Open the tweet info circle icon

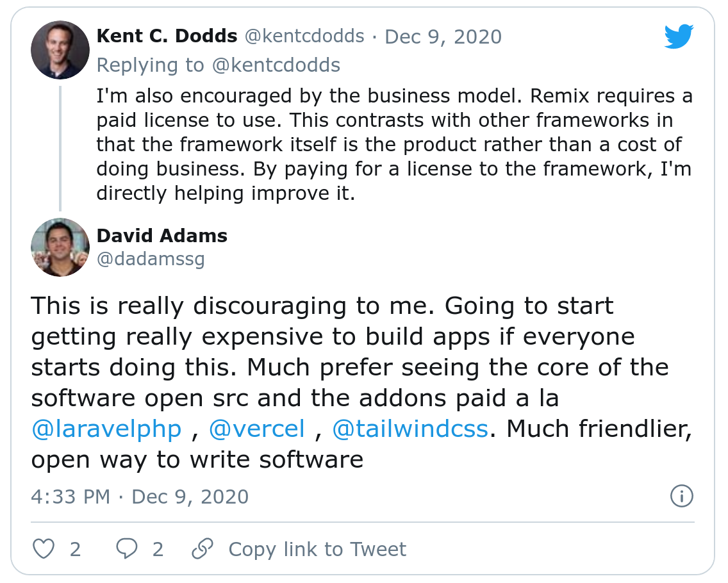coord(681,496)
